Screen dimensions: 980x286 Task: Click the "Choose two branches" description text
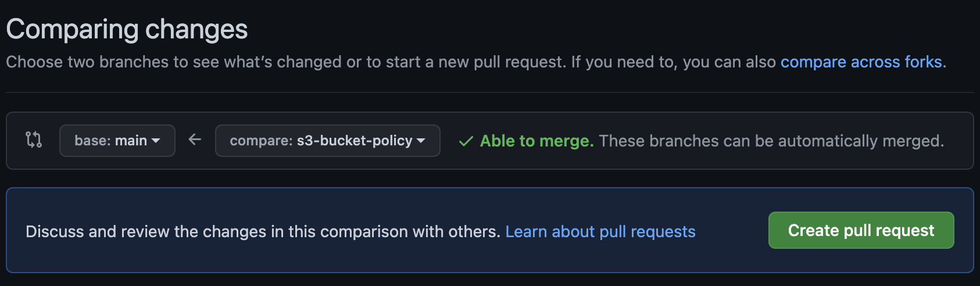[285, 62]
